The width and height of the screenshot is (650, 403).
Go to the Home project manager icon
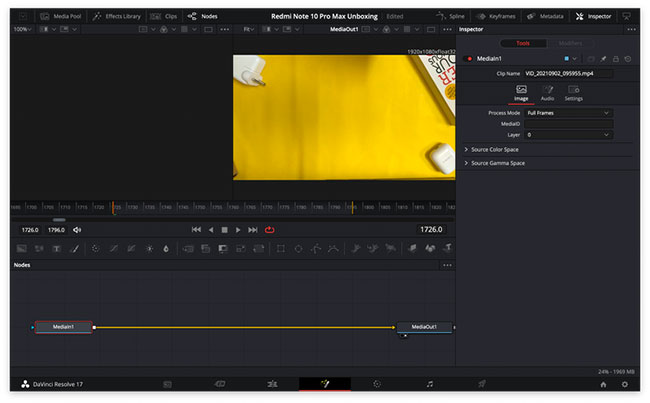coord(603,384)
